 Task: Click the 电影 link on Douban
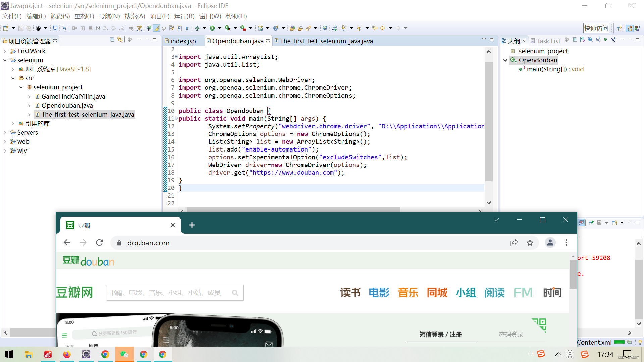(x=379, y=292)
